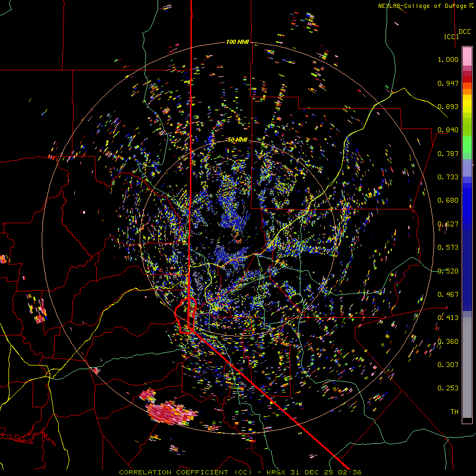Click the 50 NMI range ring label

click(237, 140)
